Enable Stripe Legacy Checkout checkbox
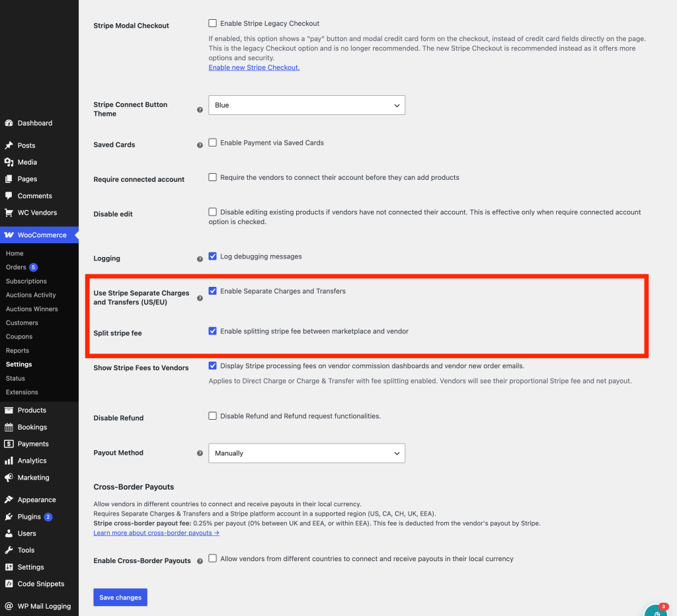 pos(212,23)
